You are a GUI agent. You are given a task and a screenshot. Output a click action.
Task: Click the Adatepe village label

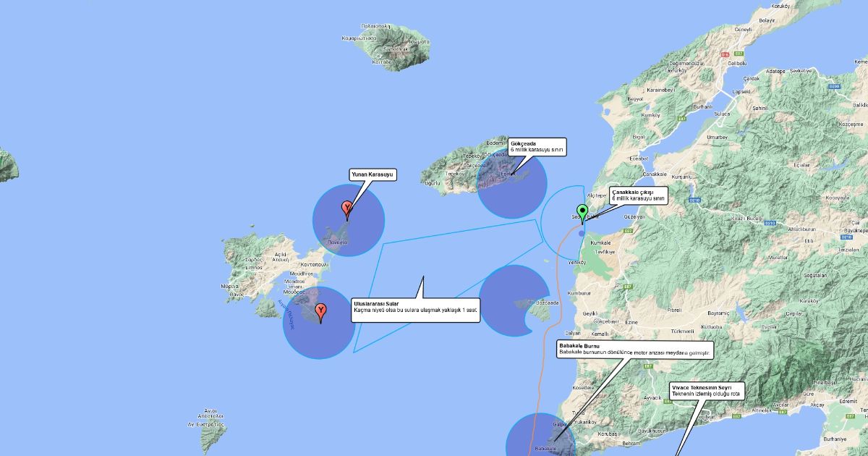click(775, 71)
